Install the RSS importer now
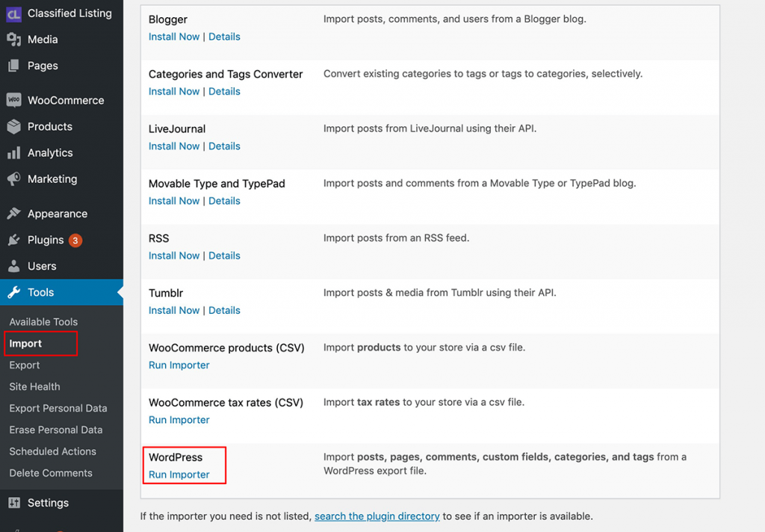This screenshot has width=765, height=532. coord(174,256)
